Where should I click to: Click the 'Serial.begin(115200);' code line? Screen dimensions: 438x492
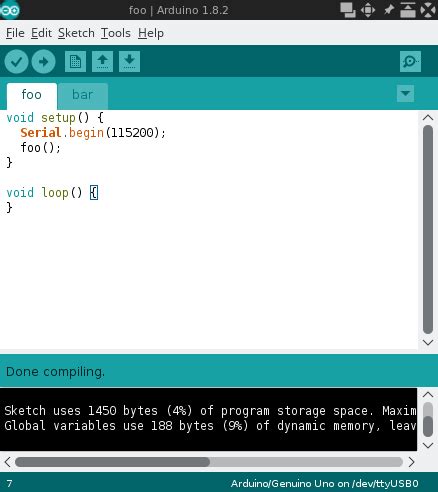pyautogui.click(x=93, y=133)
